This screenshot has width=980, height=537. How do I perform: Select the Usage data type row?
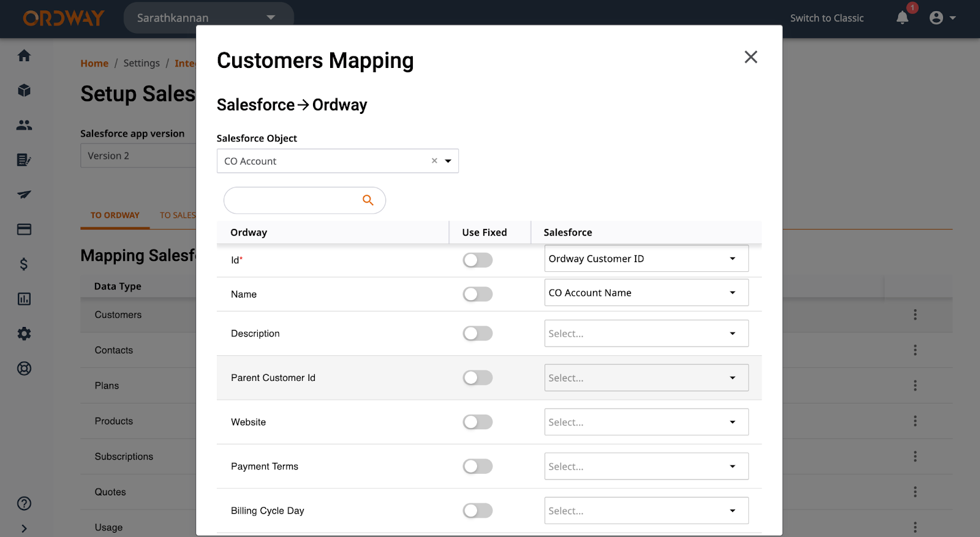tap(109, 527)
